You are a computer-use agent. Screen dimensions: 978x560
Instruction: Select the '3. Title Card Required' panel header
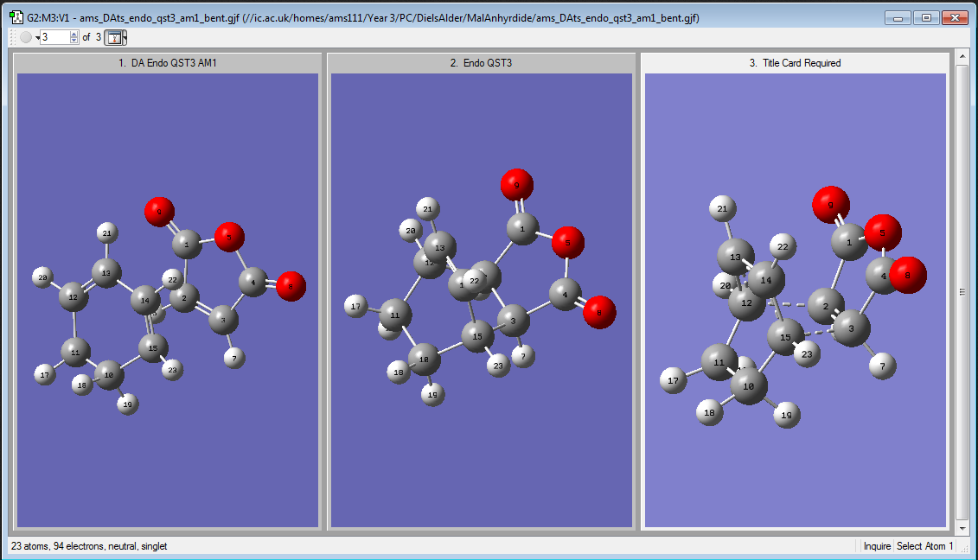pyautogui.click(x=795, y=63)
